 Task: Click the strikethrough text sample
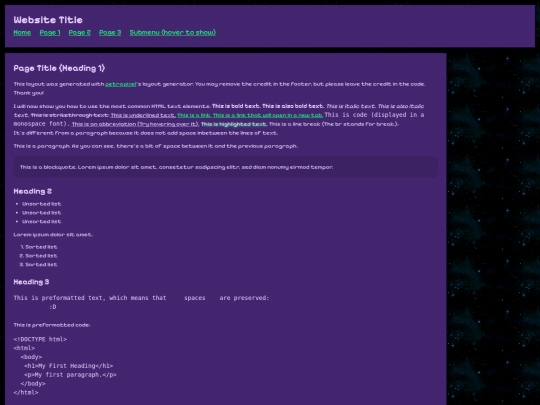pos(70,115)
